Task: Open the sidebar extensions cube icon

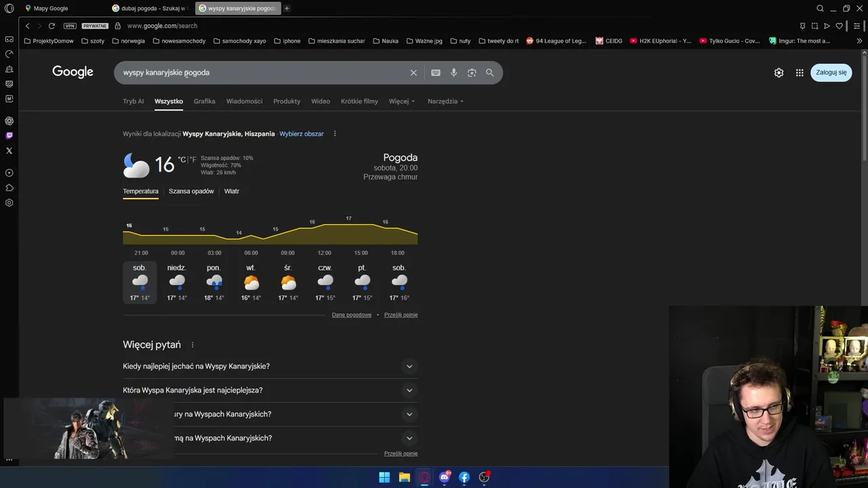Action: coord(9,188)
